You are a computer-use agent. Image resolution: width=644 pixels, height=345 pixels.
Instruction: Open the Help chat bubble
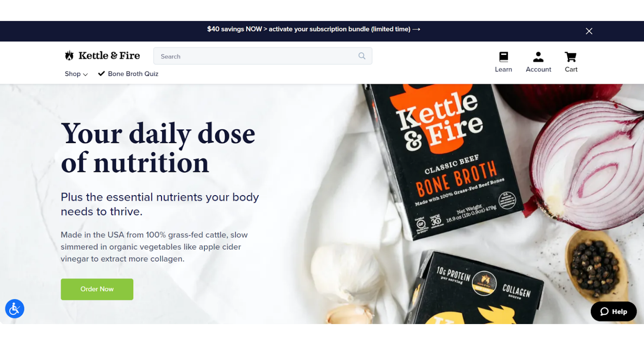(613, 312)
